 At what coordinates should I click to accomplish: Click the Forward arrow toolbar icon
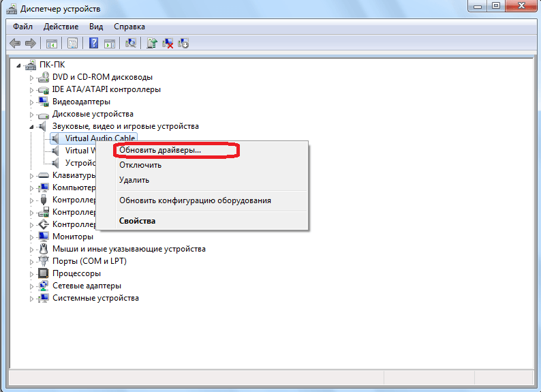click(31, 43)
